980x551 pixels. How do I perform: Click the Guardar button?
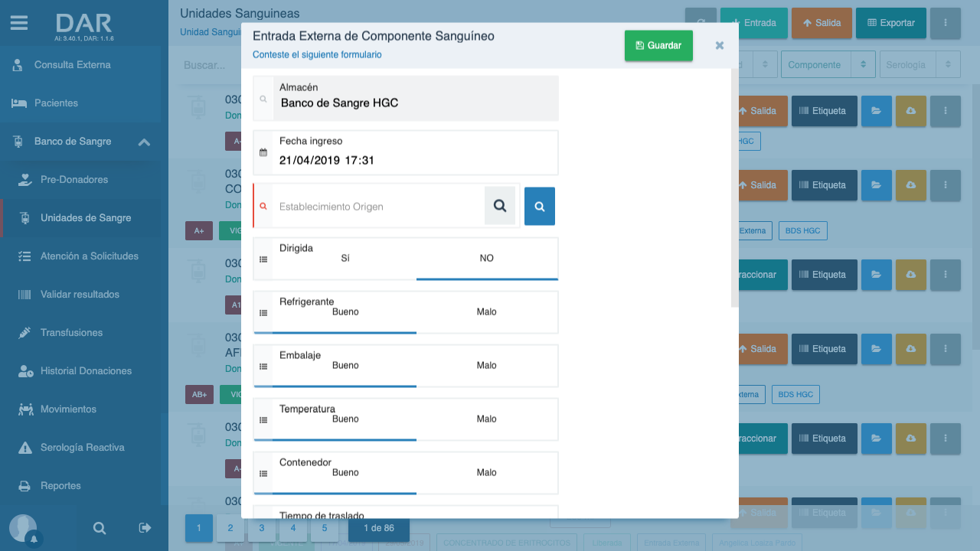[658, 46]
